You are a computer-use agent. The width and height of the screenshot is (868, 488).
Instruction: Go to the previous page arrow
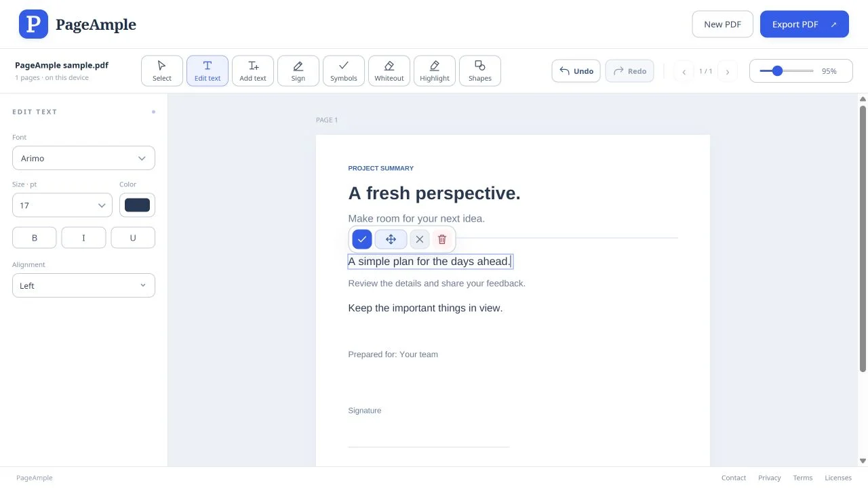[x=684, y=71]
